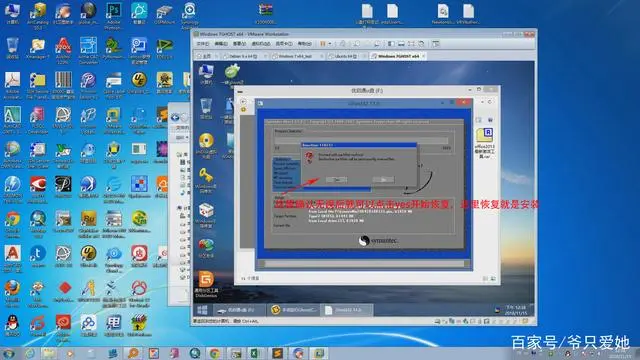Open the VMware Help menu
This screenshot has width=640, height=360.
coord(304,44)
